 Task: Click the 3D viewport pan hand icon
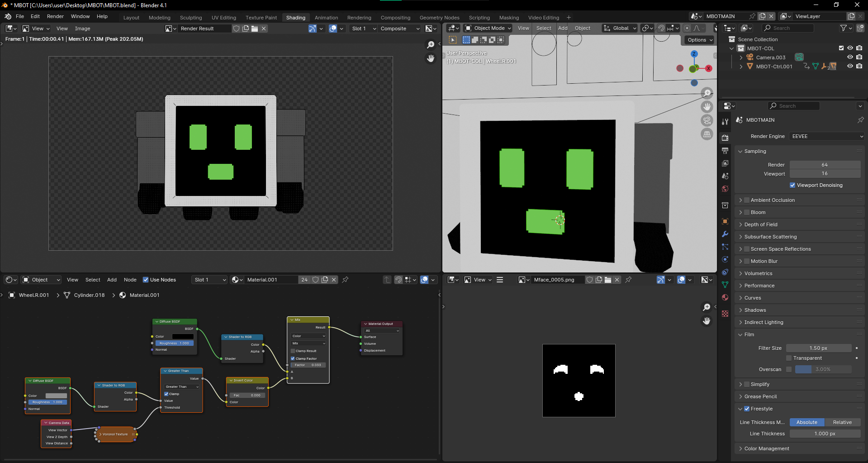707,107
